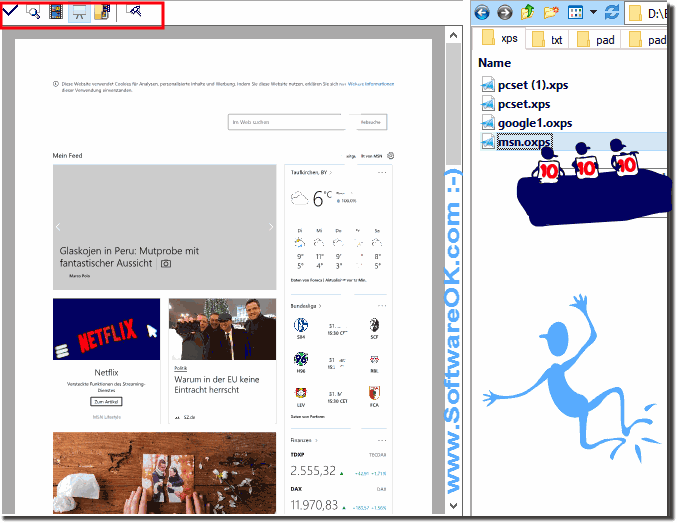
Task: Click the folder with pictures icon
Action: [x=102, y=12]
